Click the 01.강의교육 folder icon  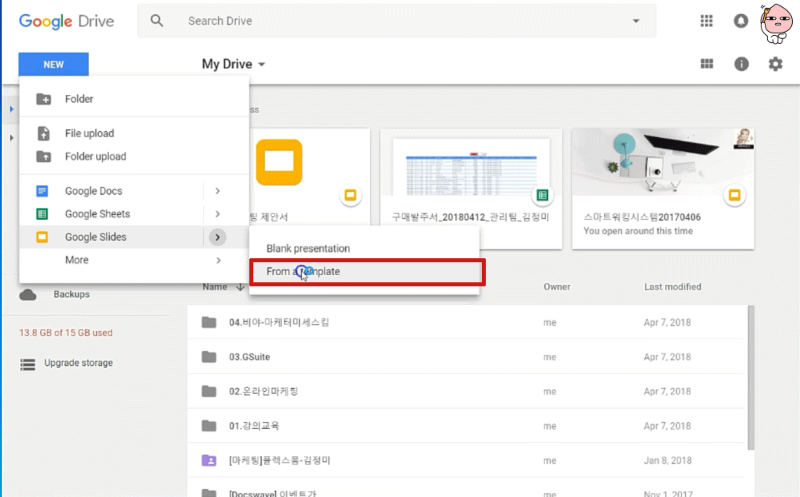click(209, 426)
